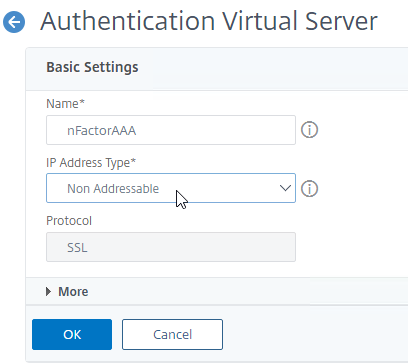Click the SSL text in the Protocol box
408x363 pixels.
pos(77,248)
